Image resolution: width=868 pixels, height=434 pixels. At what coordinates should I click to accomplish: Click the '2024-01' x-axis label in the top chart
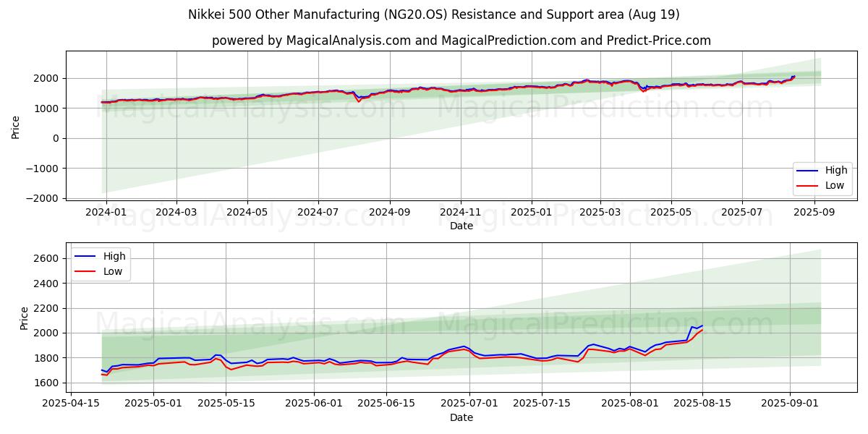(106, 213)
